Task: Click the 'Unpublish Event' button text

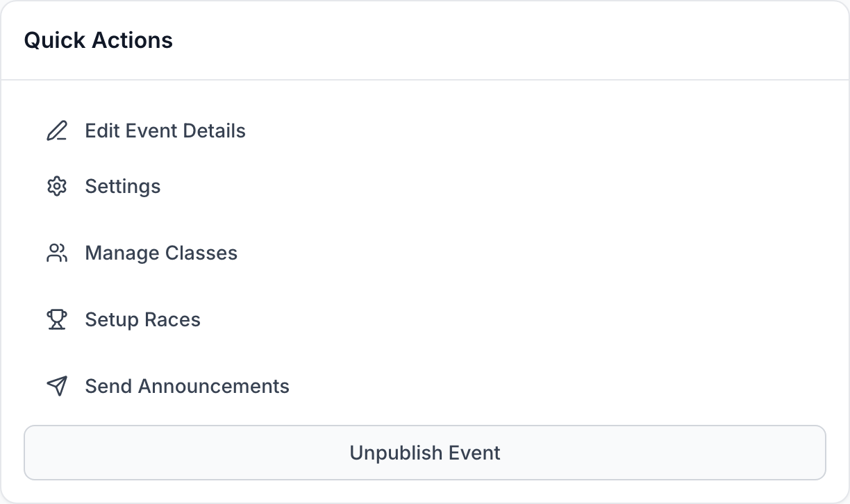Action: [x=425, y=453]
